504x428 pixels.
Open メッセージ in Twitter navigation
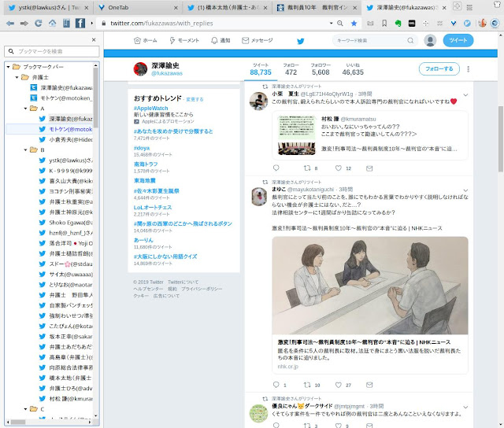(258, 40)
